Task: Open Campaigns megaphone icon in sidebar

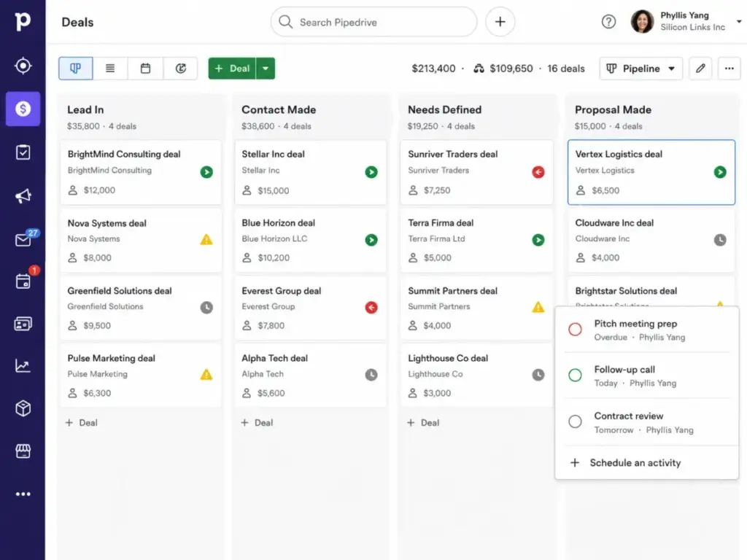Action: [23, 195]
